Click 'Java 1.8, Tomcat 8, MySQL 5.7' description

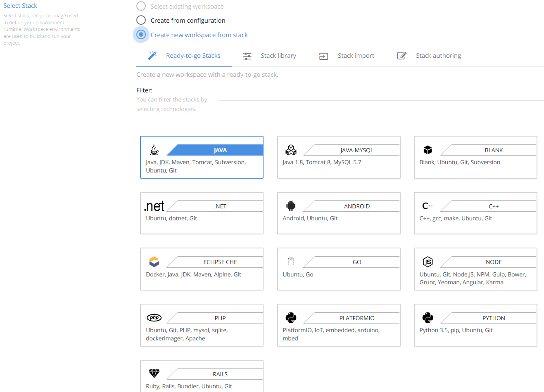pyautogui.click(x=322, y=162)
